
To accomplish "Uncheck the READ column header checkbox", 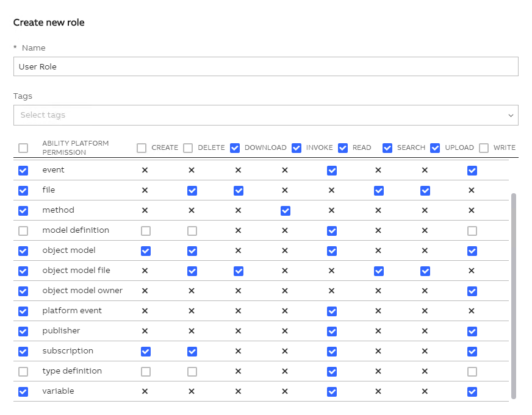I will 343,148.
